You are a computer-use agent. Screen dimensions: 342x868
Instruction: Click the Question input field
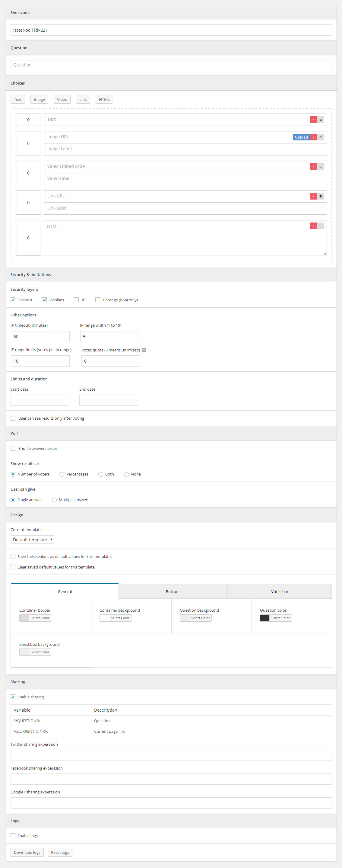171,66
